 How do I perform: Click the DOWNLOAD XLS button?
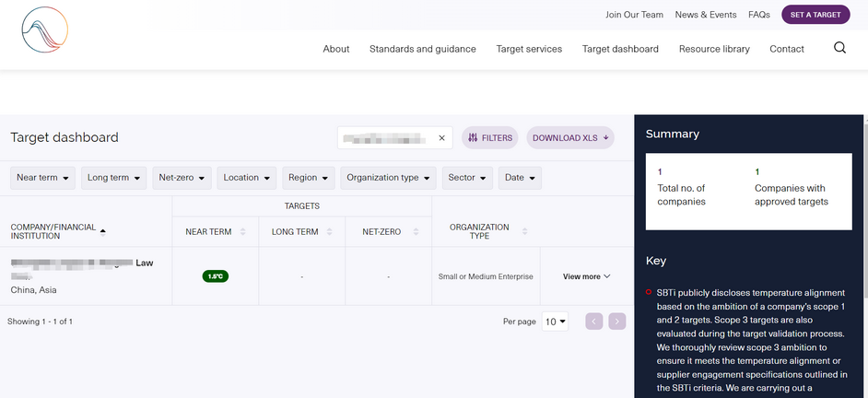(x=570, y=138)
